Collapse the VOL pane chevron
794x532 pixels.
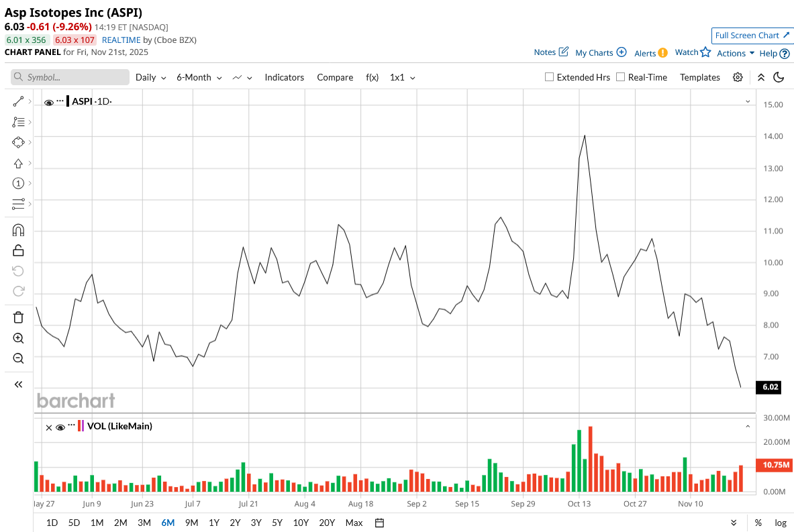click(x=748, y=427)
